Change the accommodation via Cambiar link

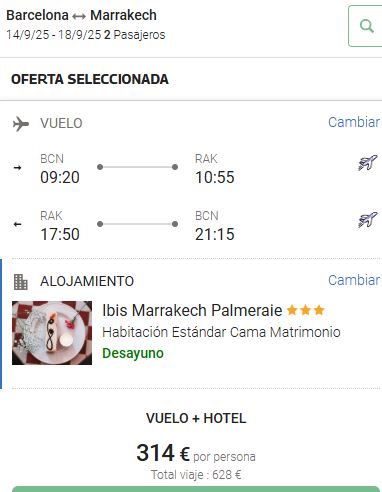tap(354, 280)
